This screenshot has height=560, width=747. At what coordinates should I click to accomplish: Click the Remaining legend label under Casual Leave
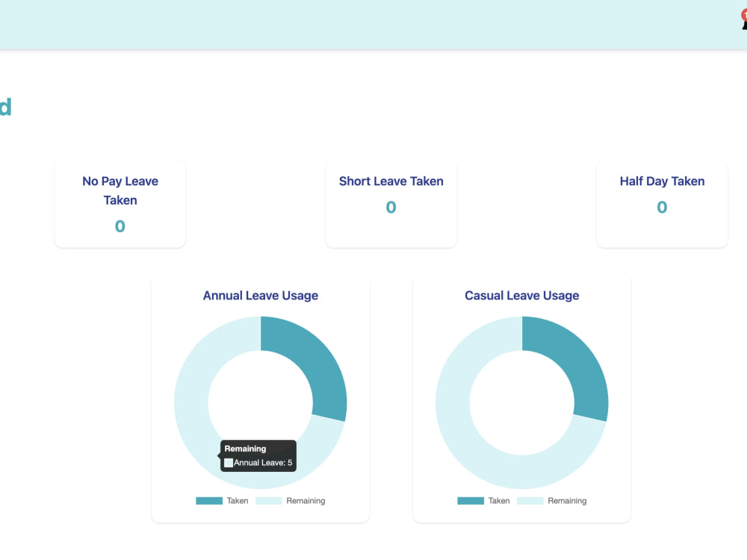coord(567,500)
